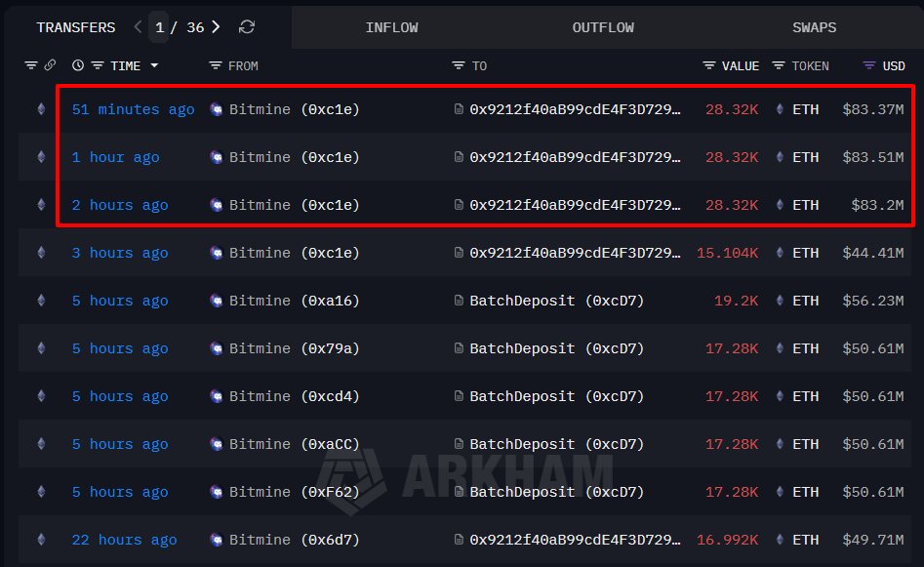Click Ethereum chain icon in 51 minutes row
This screenshot has height=567, width=924.
pos(41,109)
